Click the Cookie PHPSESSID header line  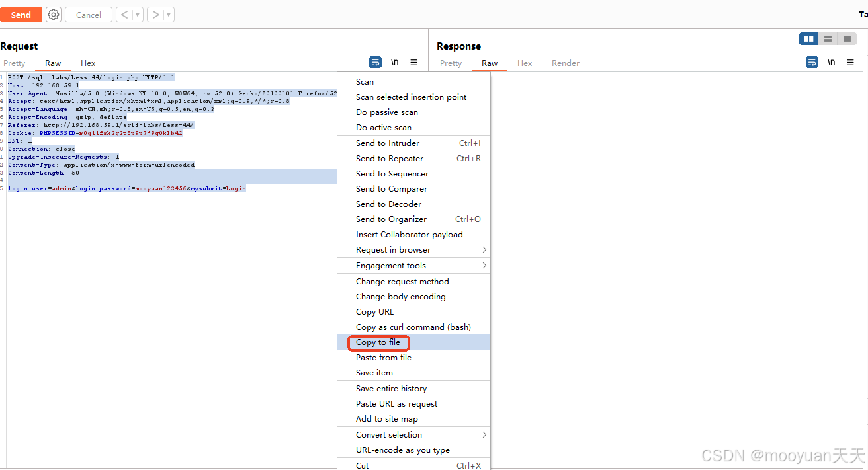point(95,133)
